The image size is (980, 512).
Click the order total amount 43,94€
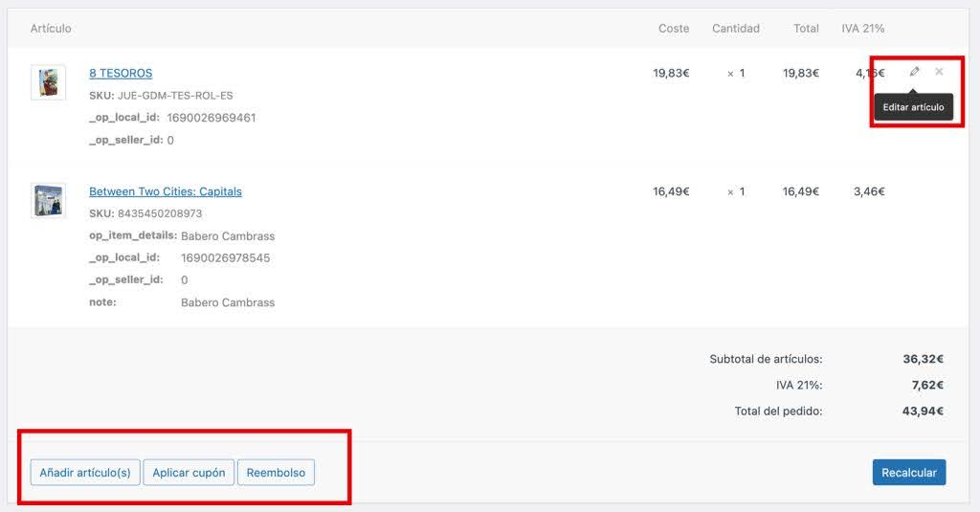(x=923, y=412)
